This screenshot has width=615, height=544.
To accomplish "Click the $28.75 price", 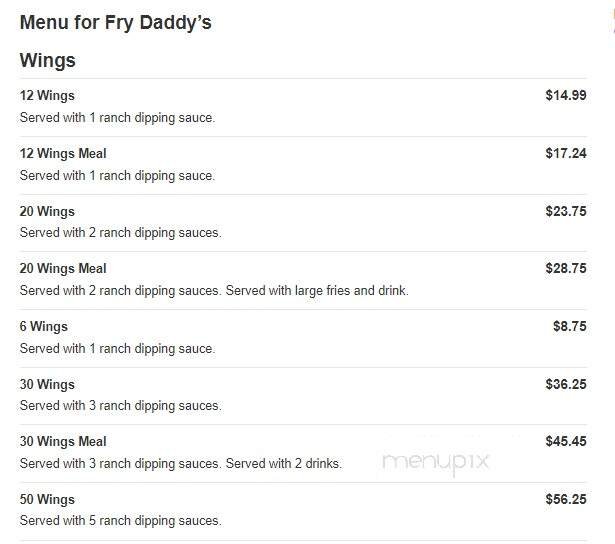I will coord(566,269).
